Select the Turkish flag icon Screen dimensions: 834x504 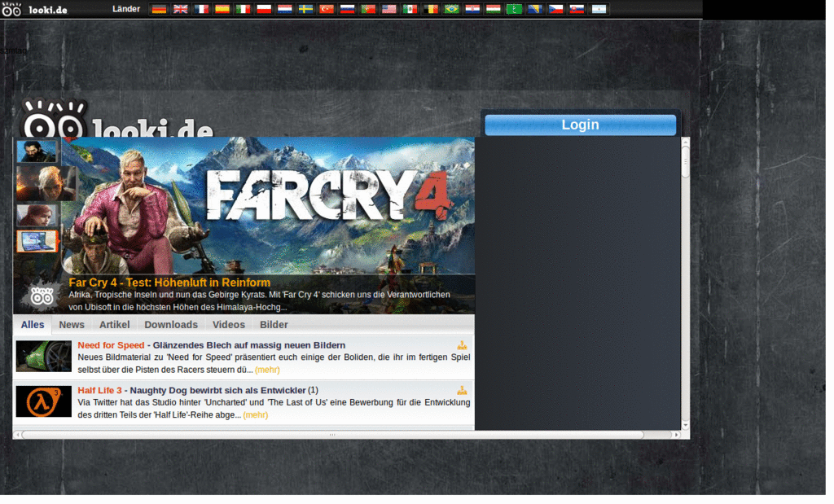pyautogui.click(x=327, y=9)
